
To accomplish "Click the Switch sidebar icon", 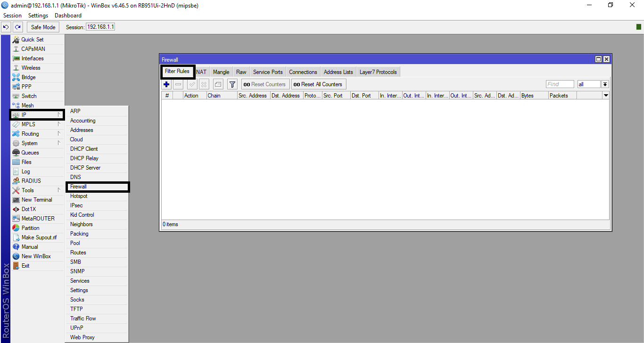I will pos(16,96).
